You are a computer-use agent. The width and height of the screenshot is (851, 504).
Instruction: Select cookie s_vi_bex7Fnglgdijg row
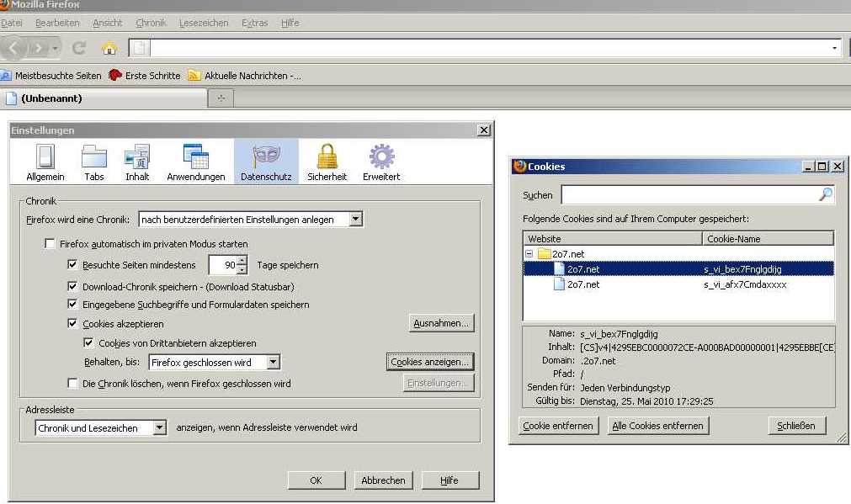[678, 268]
